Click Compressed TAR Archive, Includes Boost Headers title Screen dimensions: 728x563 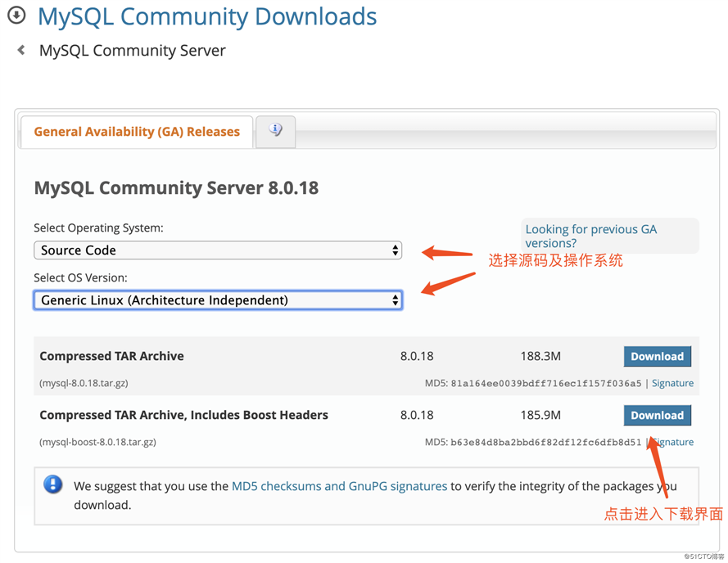click(x=184, y=415)
